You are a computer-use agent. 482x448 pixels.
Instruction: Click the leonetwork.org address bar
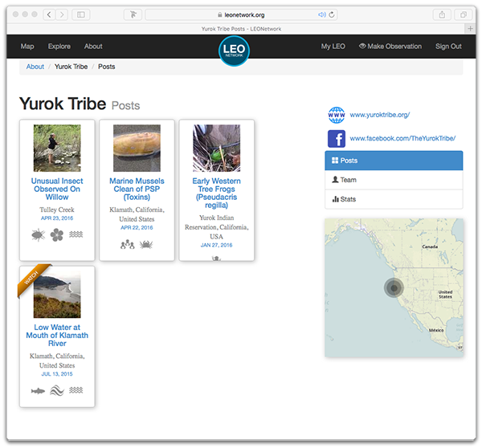[241, 14]
